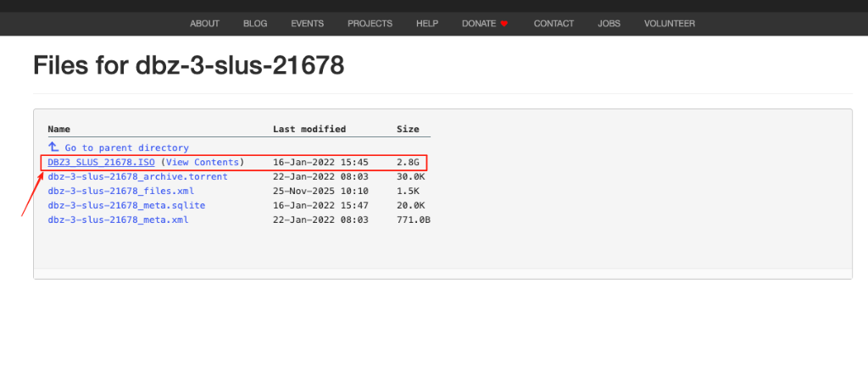Click the 2.8G size value
868x389 pixels.
[x=408, y=162]
